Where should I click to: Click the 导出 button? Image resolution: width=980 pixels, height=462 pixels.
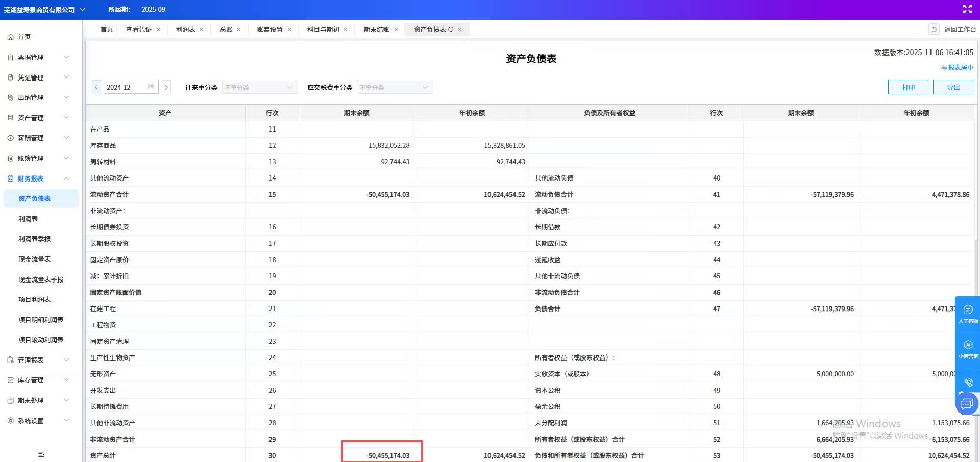coord(952,87)
